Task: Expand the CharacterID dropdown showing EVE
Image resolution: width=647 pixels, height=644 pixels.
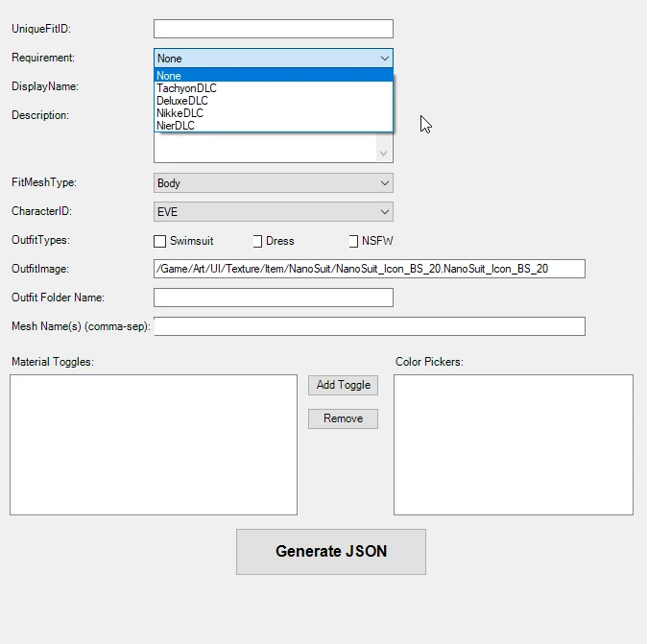Action: pos(273,212)
